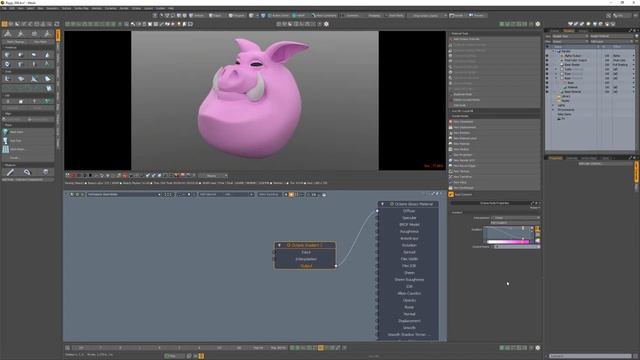This screenshot has height=360, width=640.
Task: Adjust the Current Value slider under the gradient
Action: (516, 247)
